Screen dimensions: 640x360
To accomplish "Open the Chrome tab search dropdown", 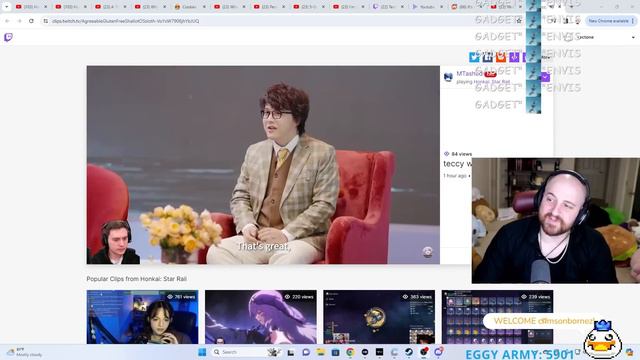I will coord(7,7).
